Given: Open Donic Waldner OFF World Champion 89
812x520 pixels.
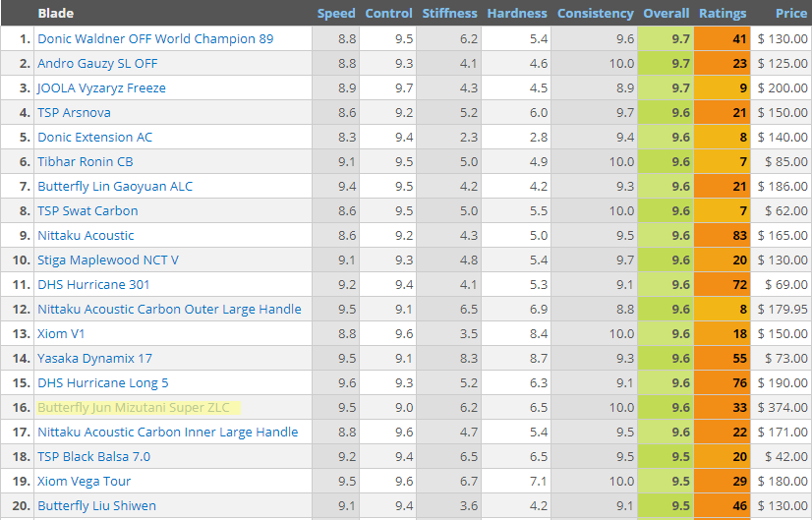Looking at the screenshot, I should [155, 39].
